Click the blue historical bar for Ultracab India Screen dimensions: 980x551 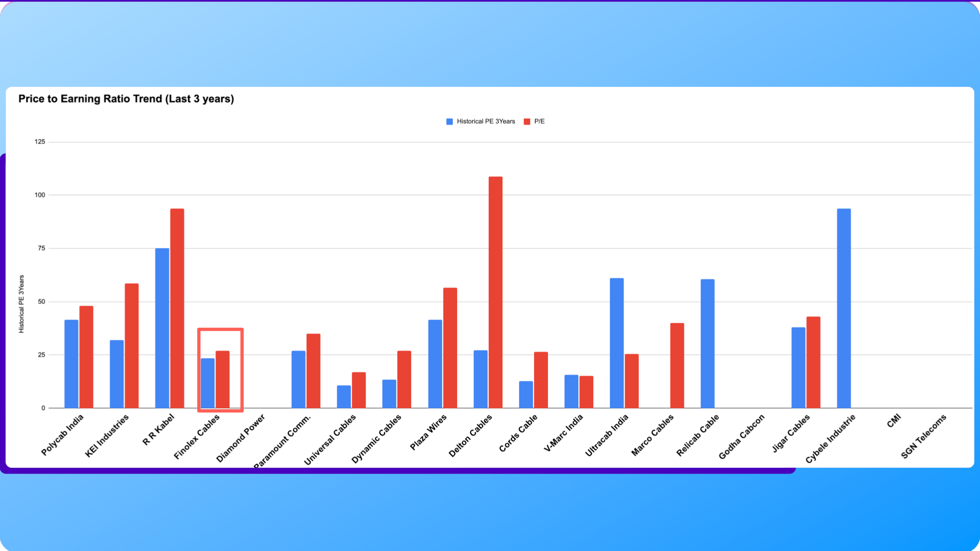[617, 343]
